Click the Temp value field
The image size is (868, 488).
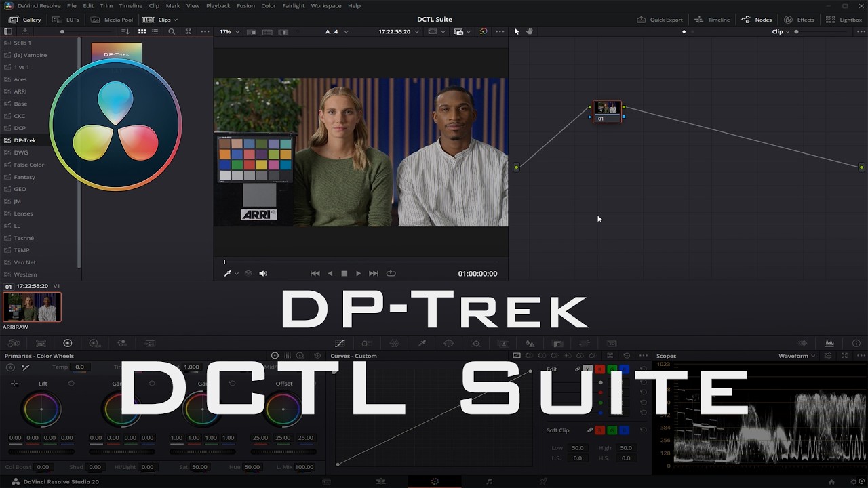[79, 367]
